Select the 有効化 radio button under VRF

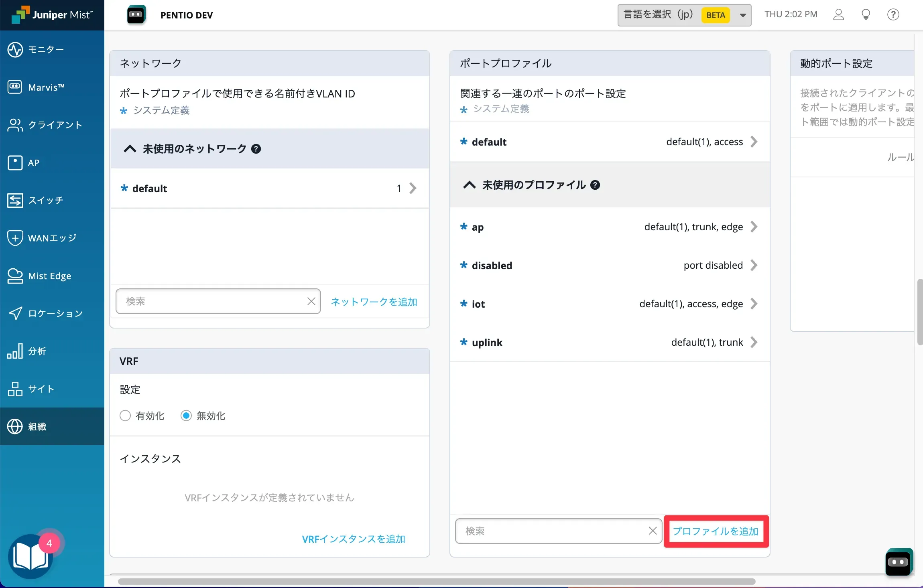click(125, 416)
